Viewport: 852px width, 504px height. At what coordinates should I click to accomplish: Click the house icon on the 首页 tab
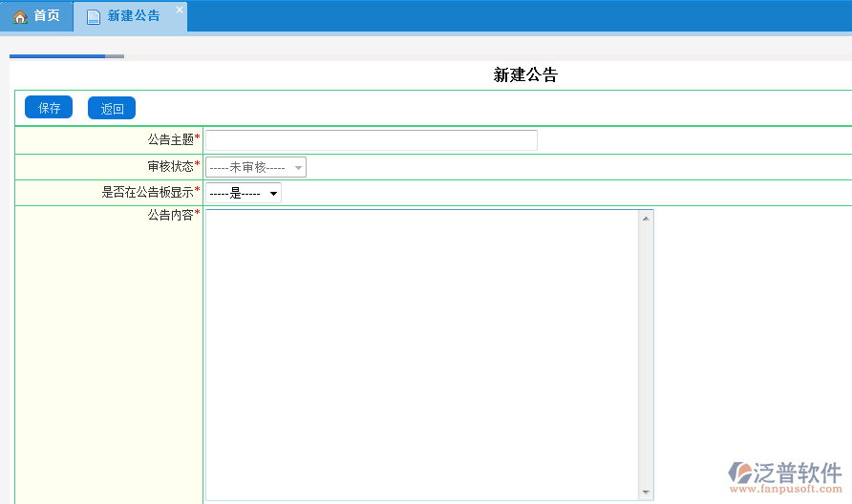coord(20,17)
